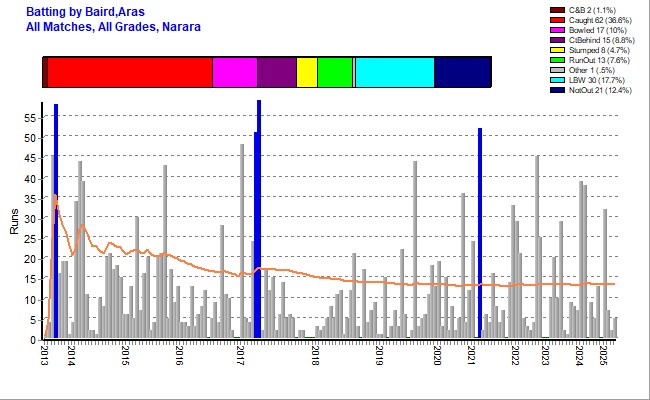Click the 2019 label on the x-axis
The height and width of the screenshot is (400, 650).
pyautogui.click(x=380, y=357)
